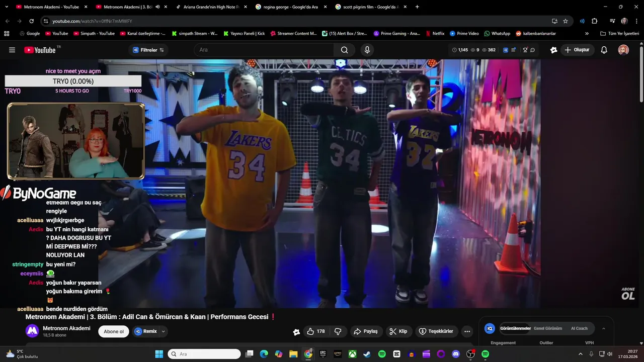Collapse the vidIQ panel chevron
This screenshot has width=644, height=362.
(604, 329)
